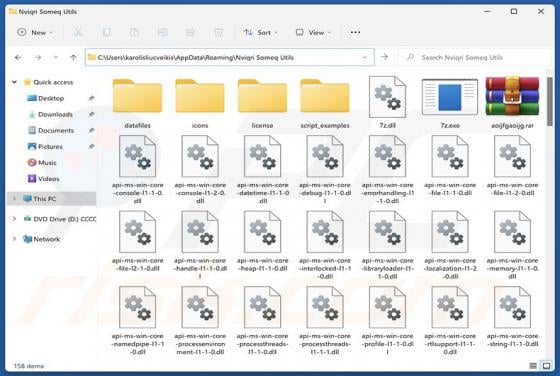Switch to large thumbnails view icon

pos(546,366)
